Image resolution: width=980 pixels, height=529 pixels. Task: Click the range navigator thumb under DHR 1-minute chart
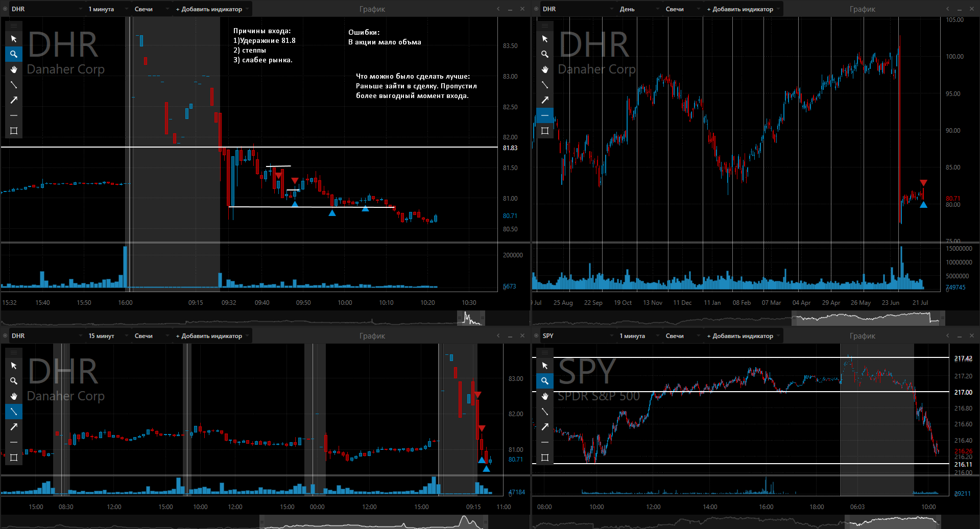471,318
